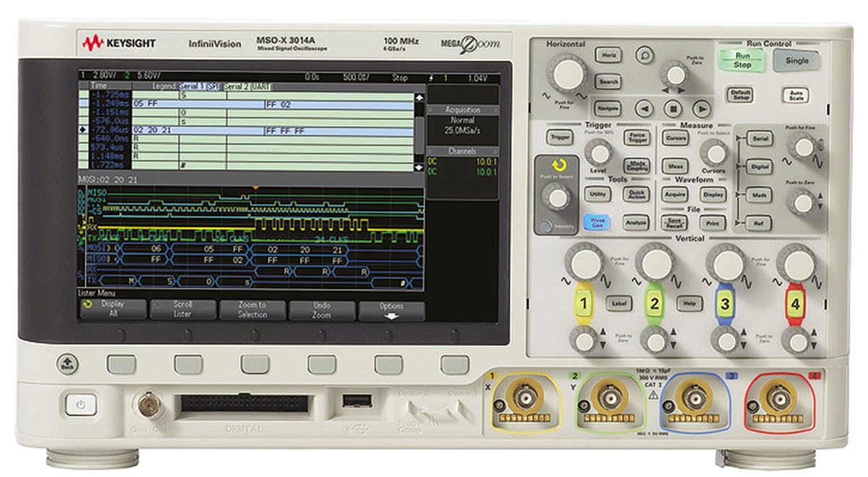868x477 pixels.
Task: Select the Serial 1 (SPI) lister tab
Action: (200, 86)
